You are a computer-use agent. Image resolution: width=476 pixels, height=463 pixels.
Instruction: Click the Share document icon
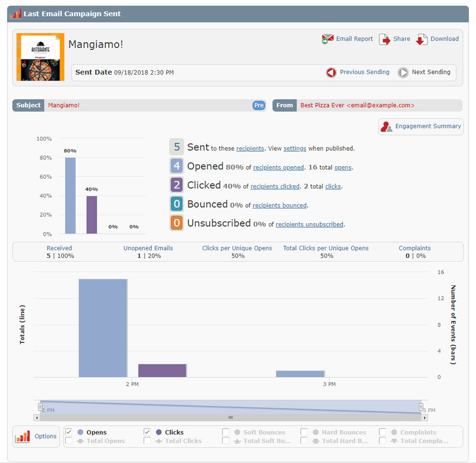tap(385, 40)
